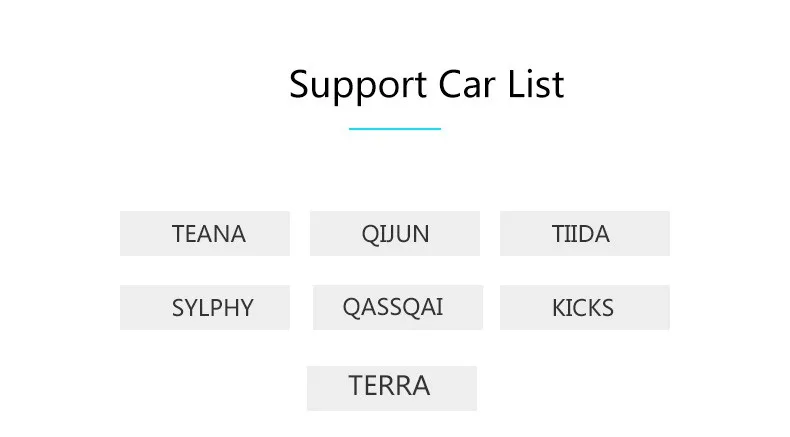Choose the QIJUN car model
790x437 pixels.
pos(395,233)
